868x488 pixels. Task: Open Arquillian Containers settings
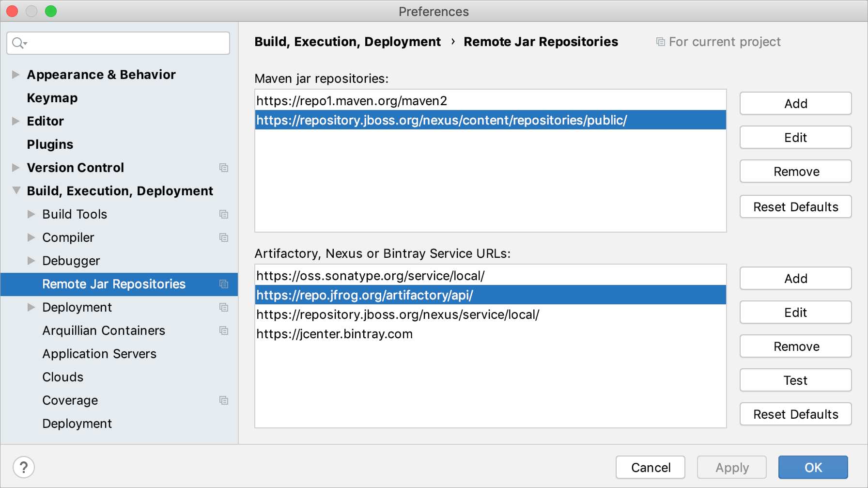point(104,331)
